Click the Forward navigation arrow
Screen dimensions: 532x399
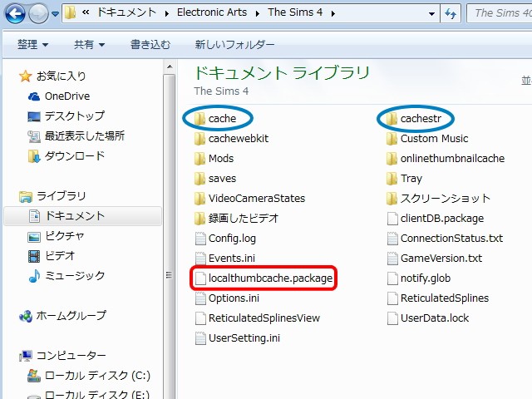38,14
